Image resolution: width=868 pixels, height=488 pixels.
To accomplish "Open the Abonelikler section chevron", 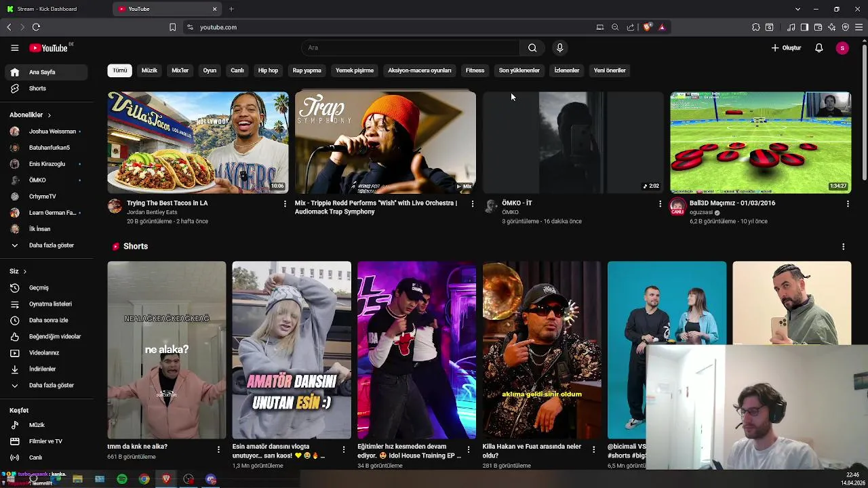I will [x=49, y=115].
